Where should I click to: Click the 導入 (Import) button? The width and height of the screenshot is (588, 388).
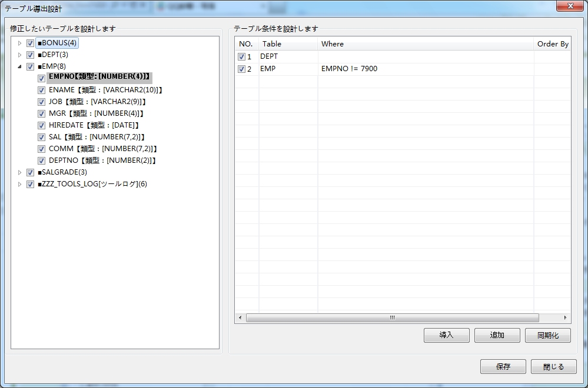point(446,335)
